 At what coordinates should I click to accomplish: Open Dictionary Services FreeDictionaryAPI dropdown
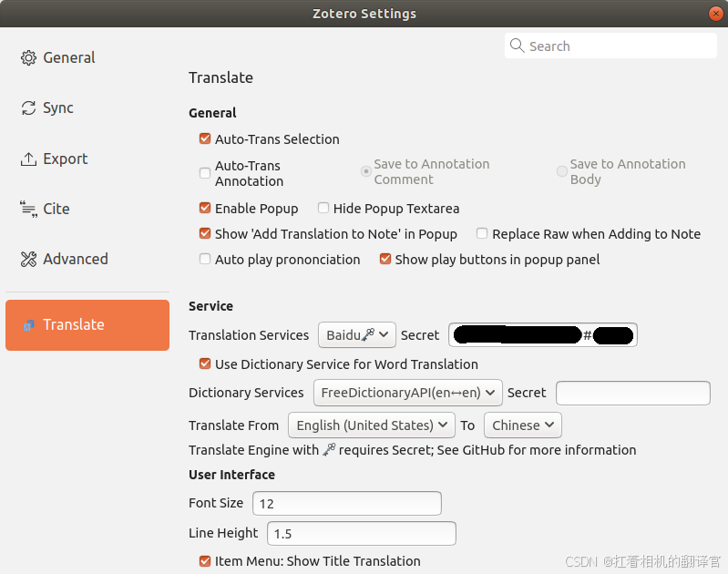(408, 393)
